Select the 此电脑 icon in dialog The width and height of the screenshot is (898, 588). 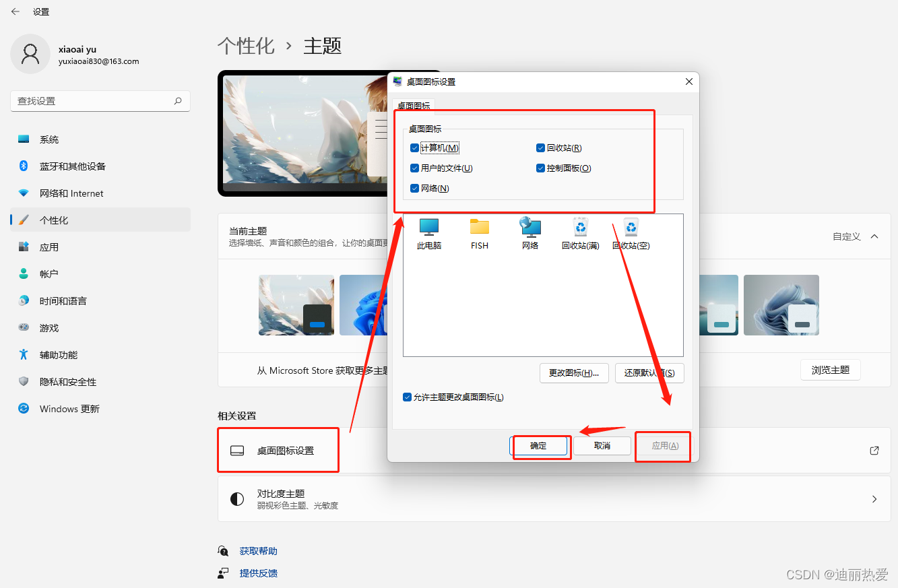coord(429,234)
